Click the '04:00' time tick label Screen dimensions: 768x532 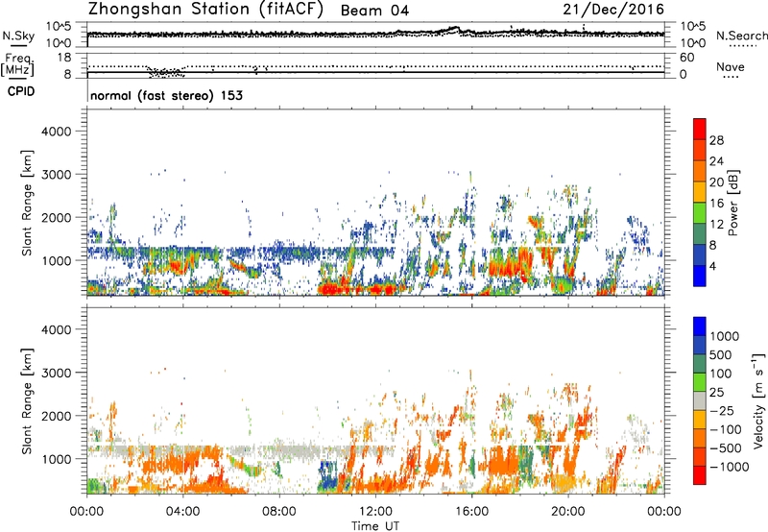click(182, 512)
